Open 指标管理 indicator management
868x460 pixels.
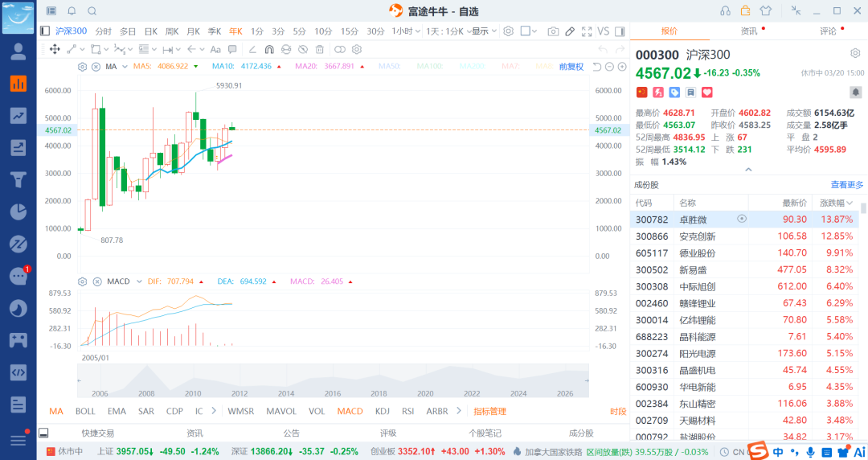point(490,411)
